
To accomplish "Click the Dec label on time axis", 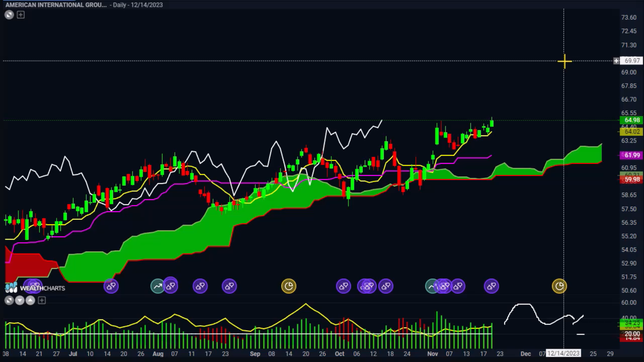I will point(526,354).
